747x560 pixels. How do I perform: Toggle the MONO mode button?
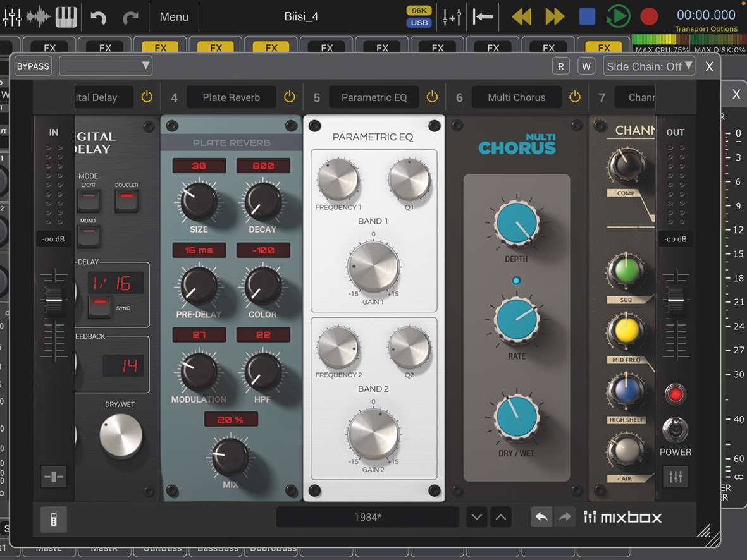pos(89,236)
